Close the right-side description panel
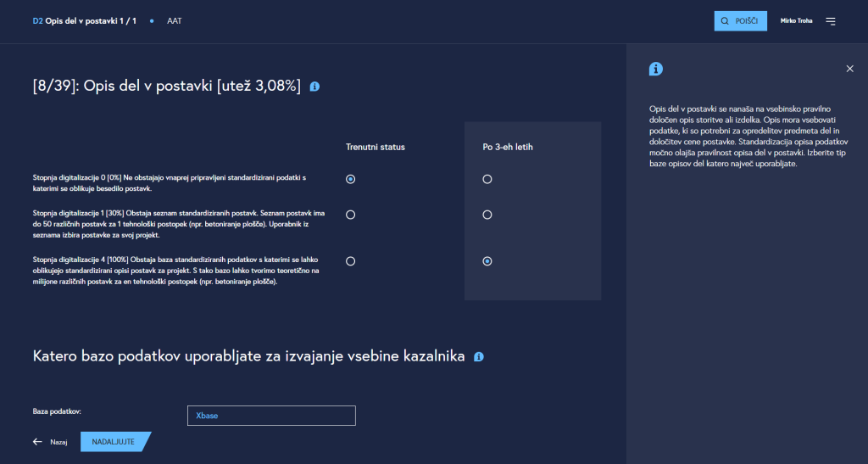 (849, 69)
